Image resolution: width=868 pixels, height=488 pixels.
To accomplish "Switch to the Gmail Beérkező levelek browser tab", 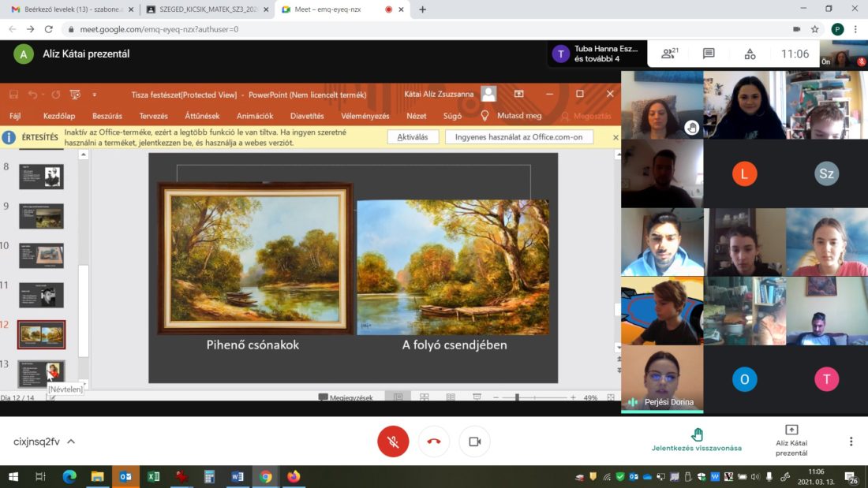I will [x=73, y=9].
